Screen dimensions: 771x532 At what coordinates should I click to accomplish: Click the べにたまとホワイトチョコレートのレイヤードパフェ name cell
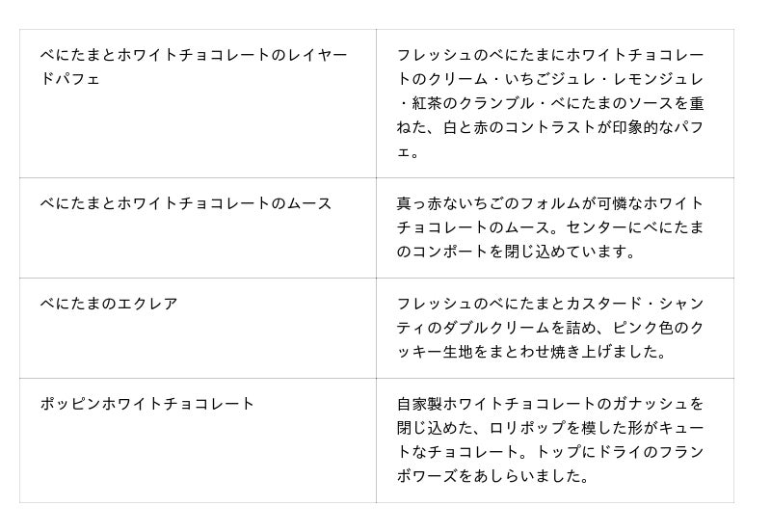[193, 66]
